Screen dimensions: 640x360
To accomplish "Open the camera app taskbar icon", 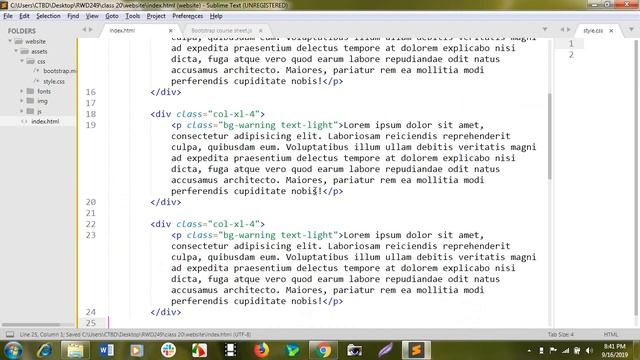I will 354,350.
